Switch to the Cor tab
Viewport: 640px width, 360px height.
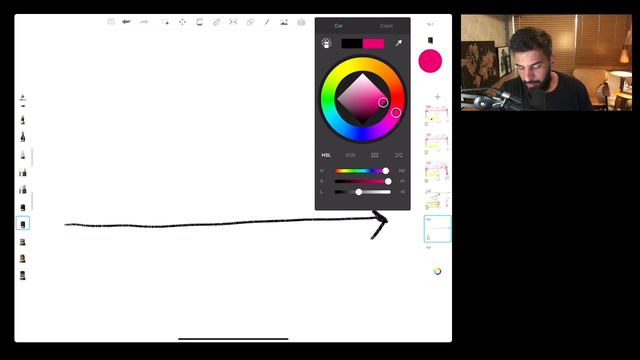click(x=339, y=26)
